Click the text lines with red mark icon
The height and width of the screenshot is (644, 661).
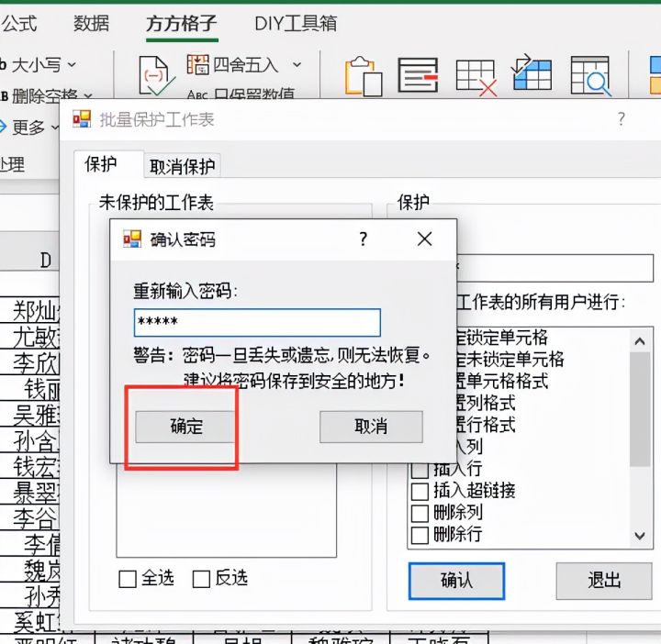[x=418, y=75]
